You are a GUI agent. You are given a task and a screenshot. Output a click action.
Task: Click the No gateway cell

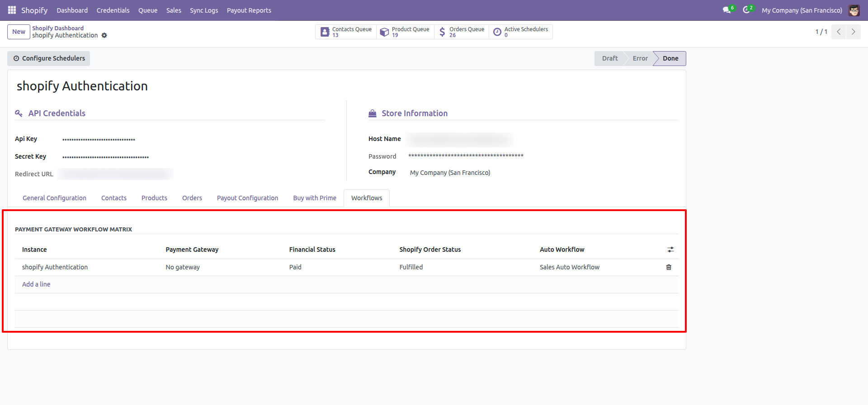click(x=183, y=267)
